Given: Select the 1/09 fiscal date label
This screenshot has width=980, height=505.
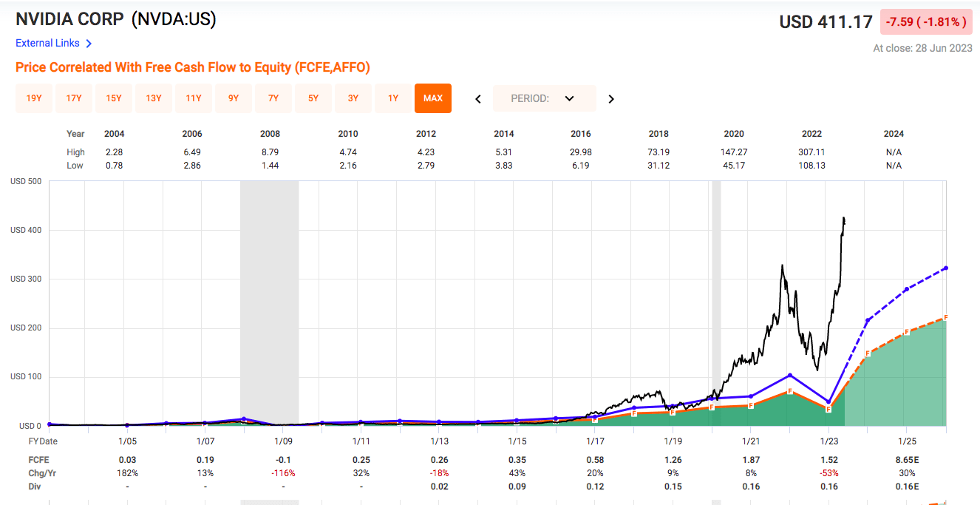Looking at the screenshot, I should click(x=283, y=441).
